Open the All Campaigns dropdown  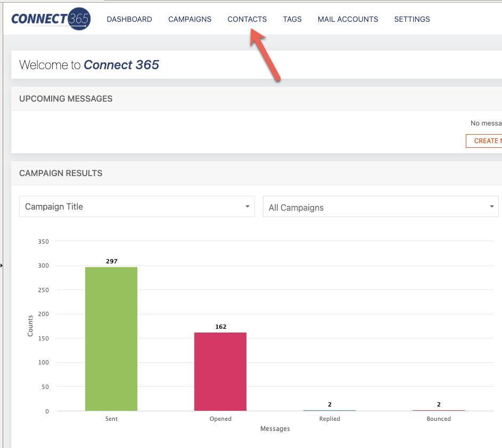(x=380, y=207)
